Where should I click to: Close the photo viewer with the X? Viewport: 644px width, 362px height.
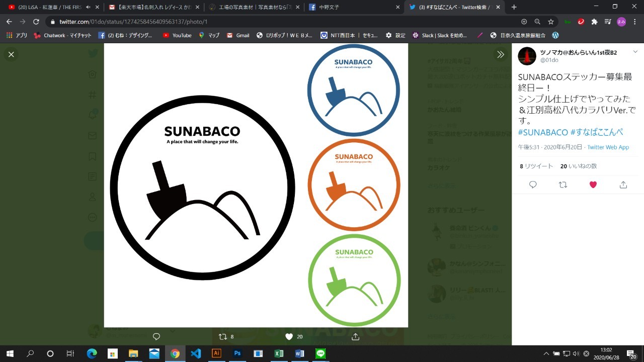tap(11, 54)
